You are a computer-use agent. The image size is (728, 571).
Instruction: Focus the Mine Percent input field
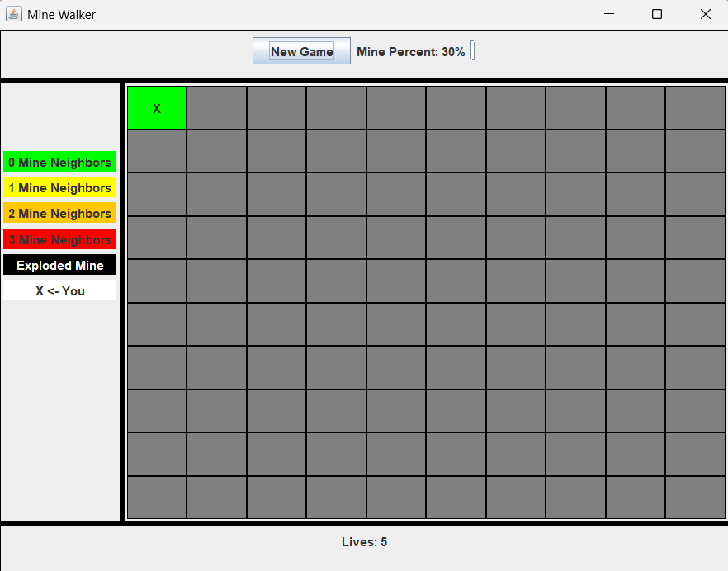[x=473, y=51]
